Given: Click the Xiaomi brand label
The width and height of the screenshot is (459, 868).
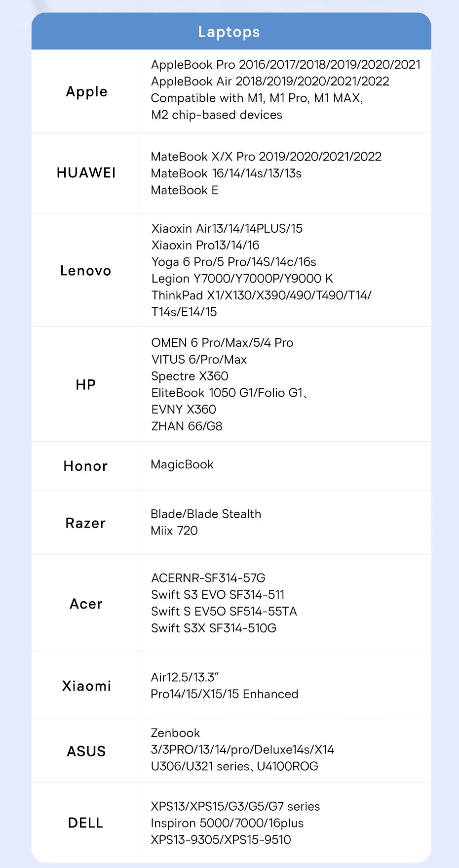Looking at the screenshot, I should [x=86, y=686].
